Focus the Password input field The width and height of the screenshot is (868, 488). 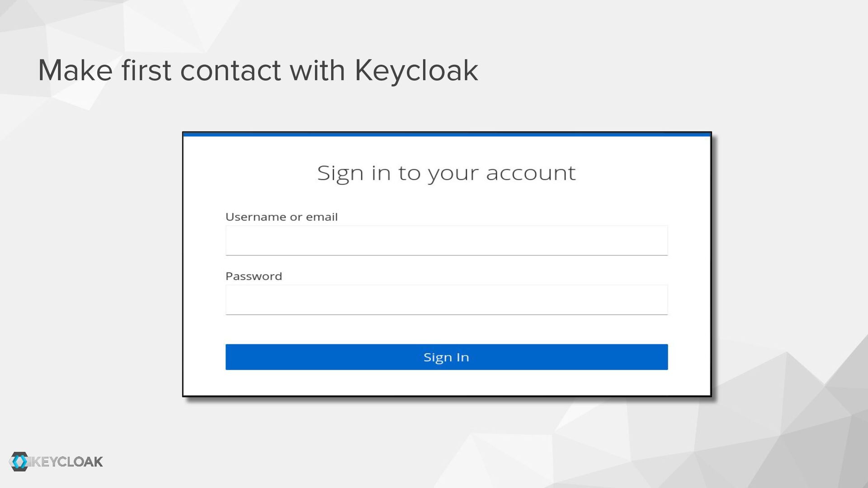[446, 300]
